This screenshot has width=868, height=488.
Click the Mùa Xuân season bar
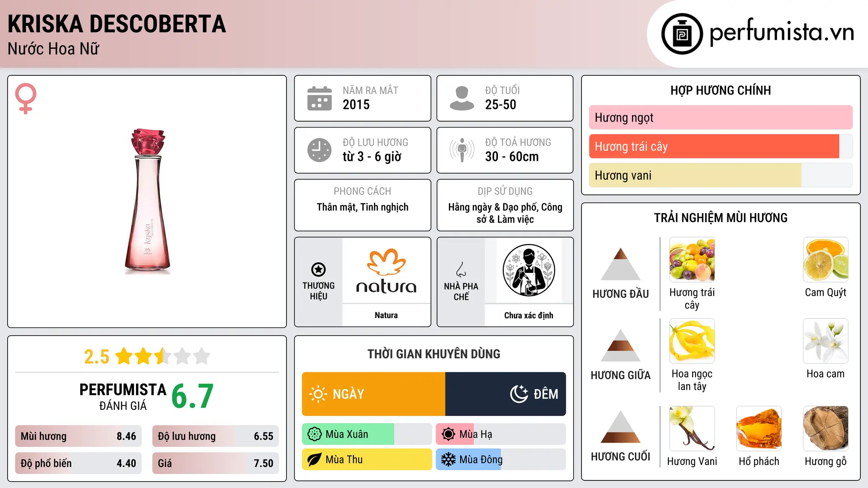[x=367, y=434]
